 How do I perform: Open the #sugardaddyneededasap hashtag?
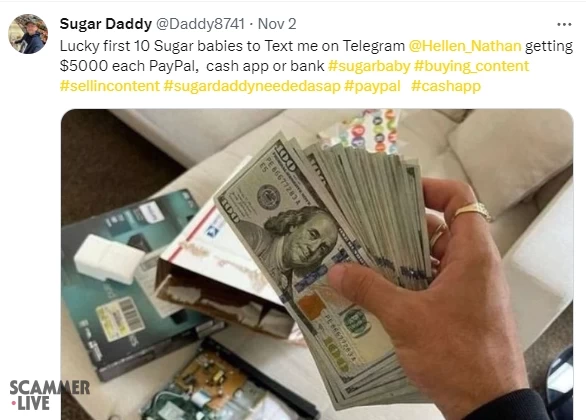click(x=252, y=86)
